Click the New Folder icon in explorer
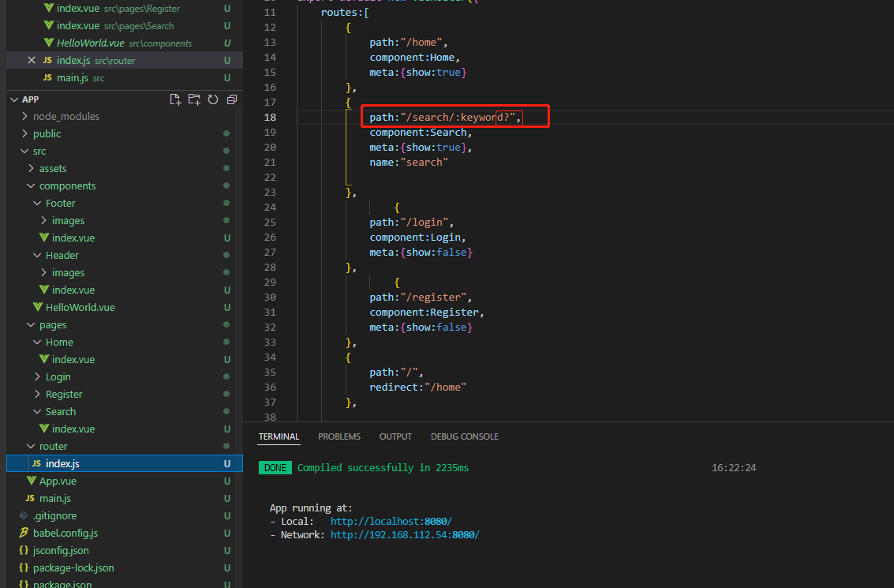This screenshot has height=588, width=894. coord(194,99)
